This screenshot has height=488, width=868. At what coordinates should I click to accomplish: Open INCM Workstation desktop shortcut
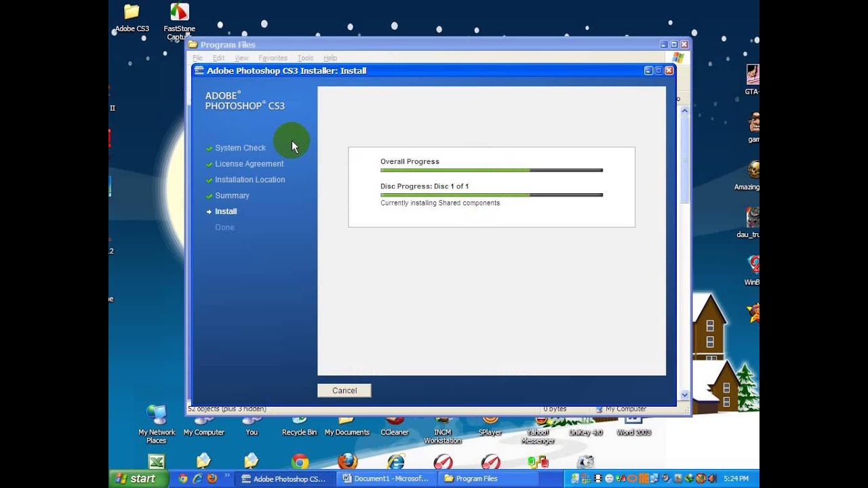point(442,430)
